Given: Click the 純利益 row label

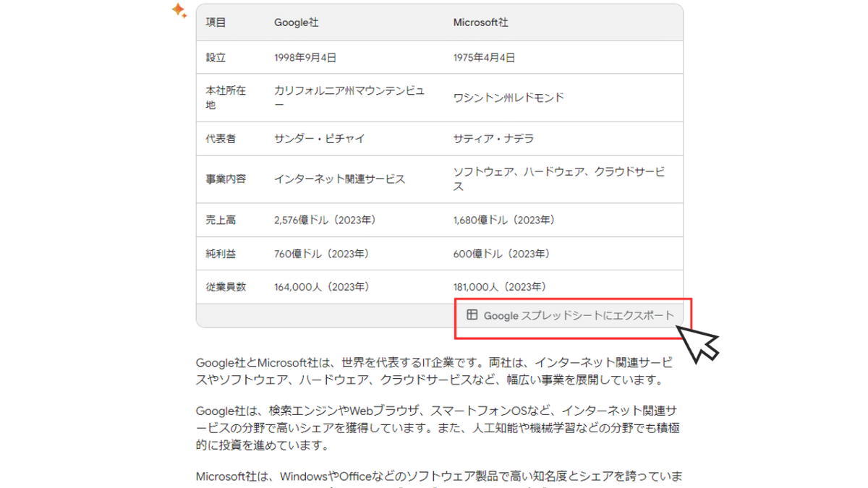Looking at the screenshot, I should point(221,254).
